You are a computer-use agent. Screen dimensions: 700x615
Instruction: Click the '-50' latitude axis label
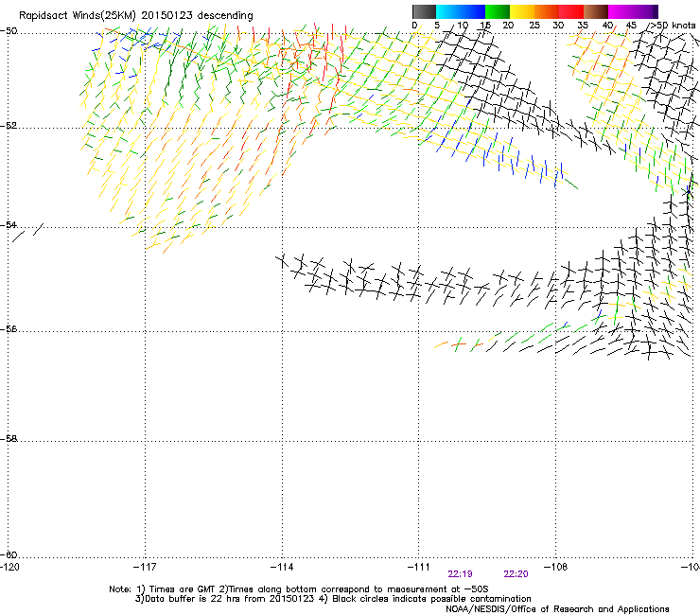point(9,31)
